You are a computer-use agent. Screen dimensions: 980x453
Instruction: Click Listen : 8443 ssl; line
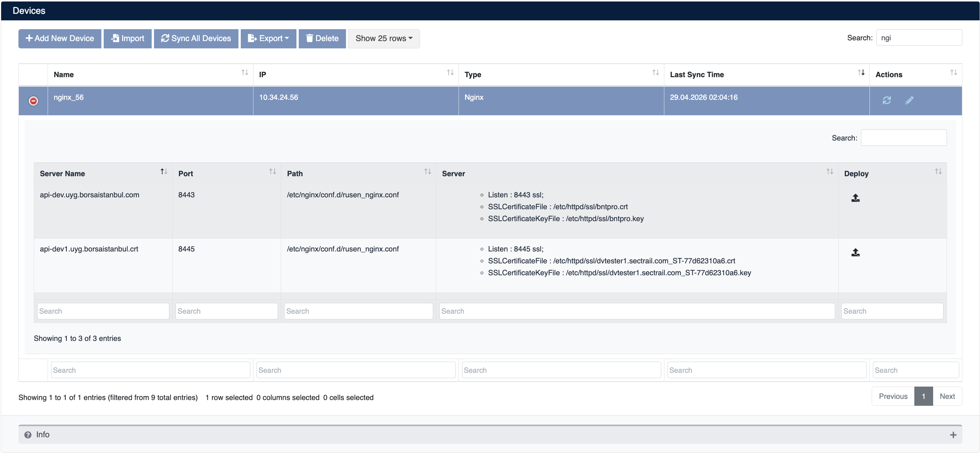pyautogui.click(x=516, y=195)
